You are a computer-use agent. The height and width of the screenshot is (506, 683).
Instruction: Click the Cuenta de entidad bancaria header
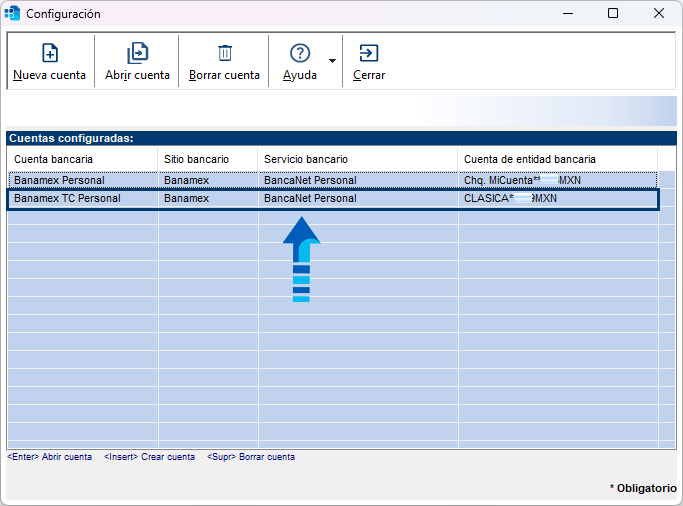click(556, 159)
